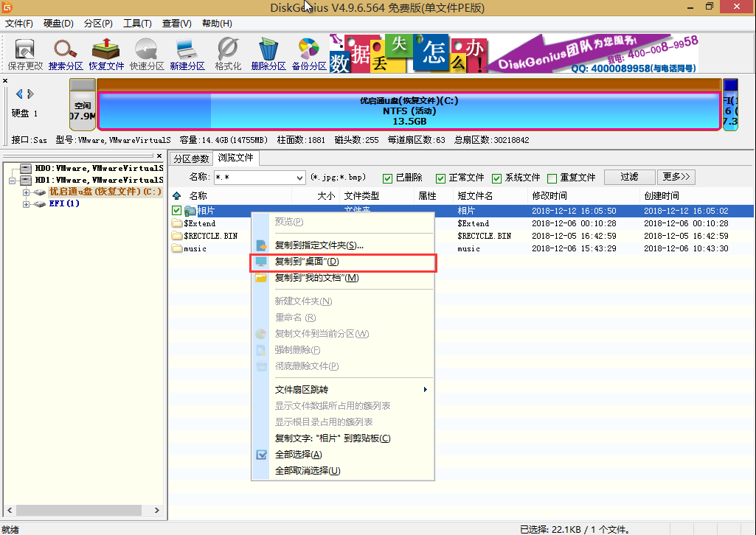Switch to the 分区参数 tab
The height and width of the screenshot is (535, 756).
191,158
